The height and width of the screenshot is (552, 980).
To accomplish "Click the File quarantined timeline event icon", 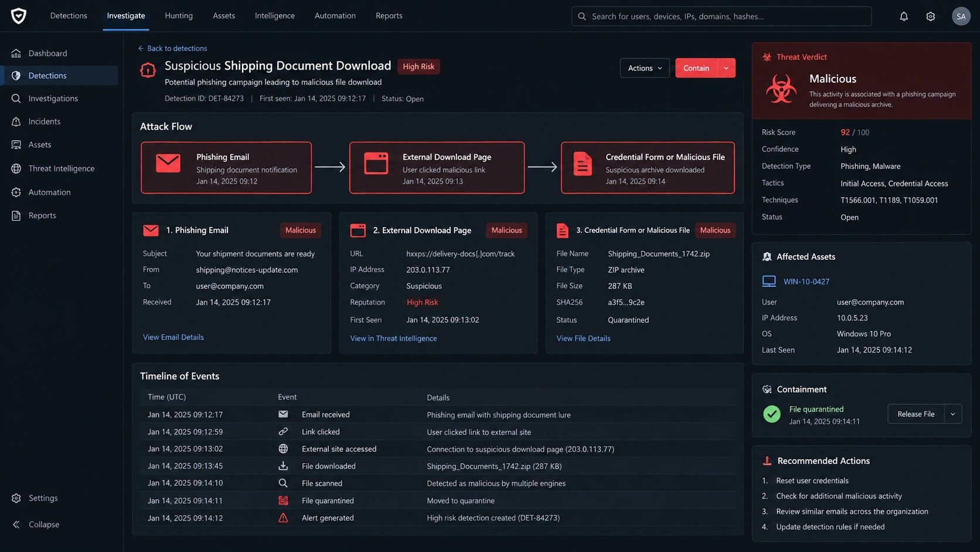I will (283, 500).
